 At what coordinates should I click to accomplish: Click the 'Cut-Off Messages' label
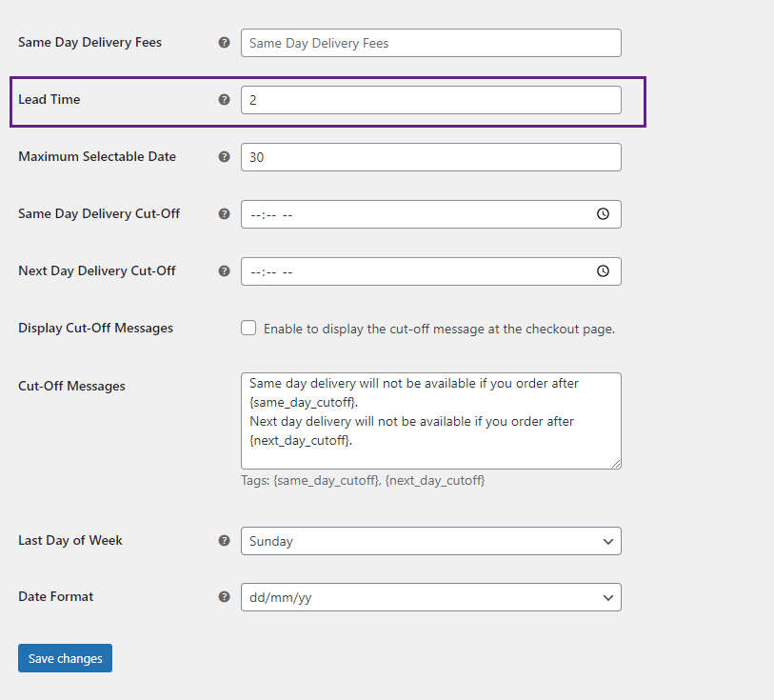click(71, 386)
